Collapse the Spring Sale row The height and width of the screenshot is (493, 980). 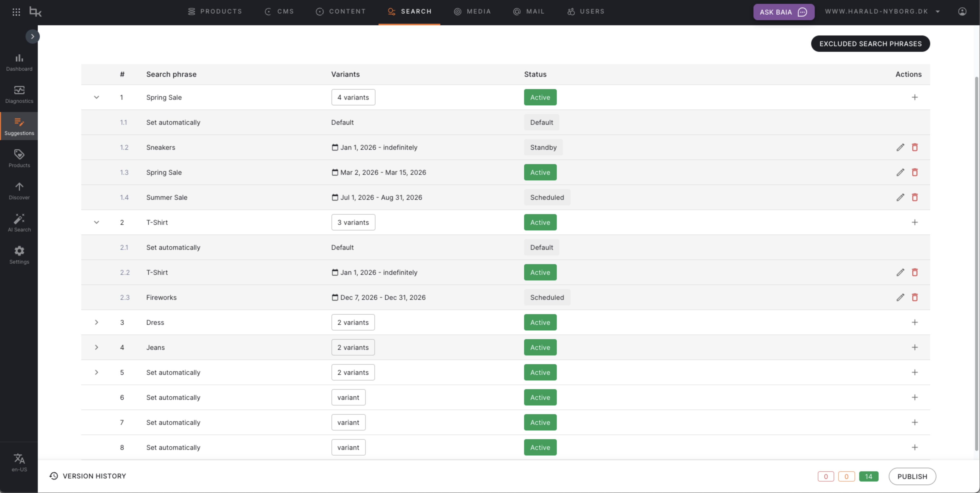click(97, 97)
